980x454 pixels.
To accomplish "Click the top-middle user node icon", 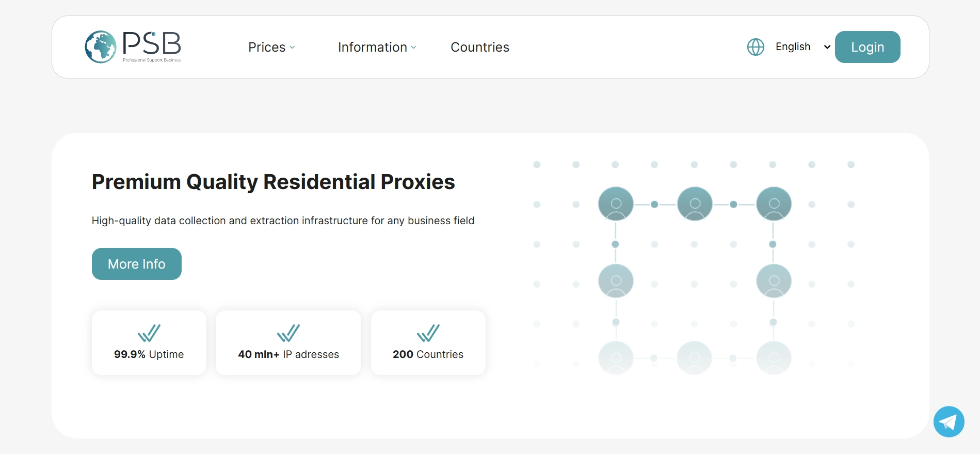I will pyautogui.click(x=695, y=204).
